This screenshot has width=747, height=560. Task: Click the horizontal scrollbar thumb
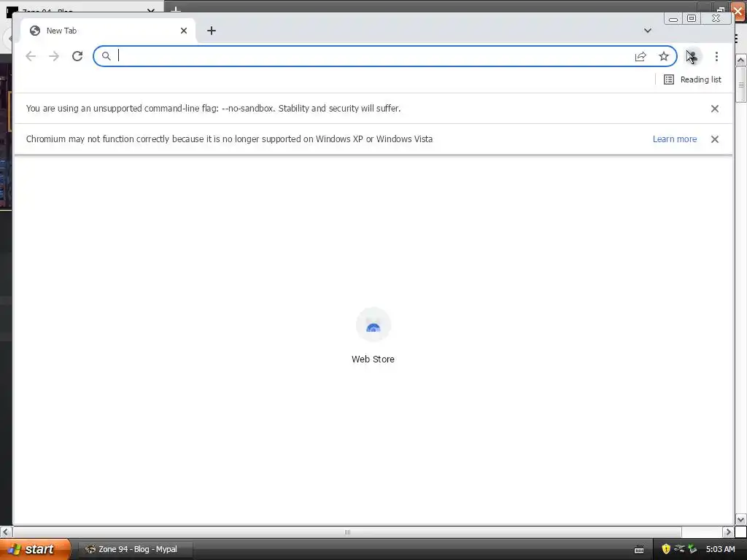point(347,532)
